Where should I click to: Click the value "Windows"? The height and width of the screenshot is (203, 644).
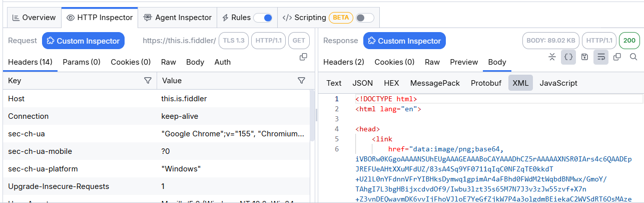[x=181, y=169]
